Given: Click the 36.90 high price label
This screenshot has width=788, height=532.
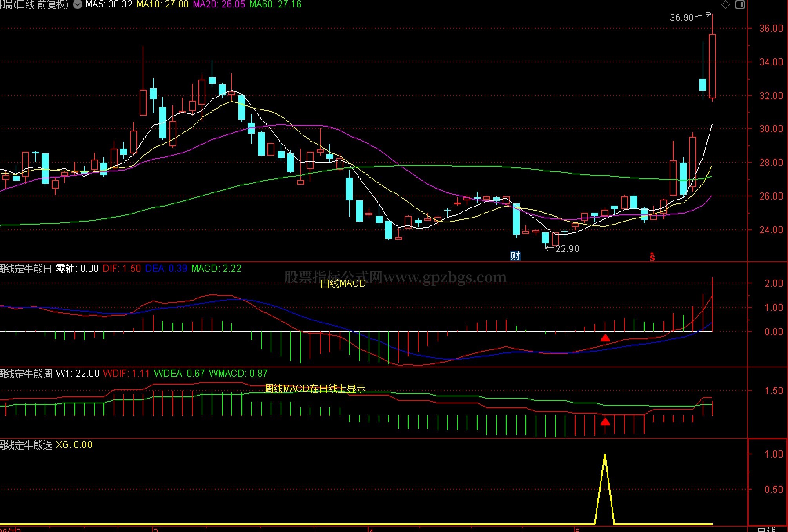Looking at the screenshot, I should tap(682, 17).
